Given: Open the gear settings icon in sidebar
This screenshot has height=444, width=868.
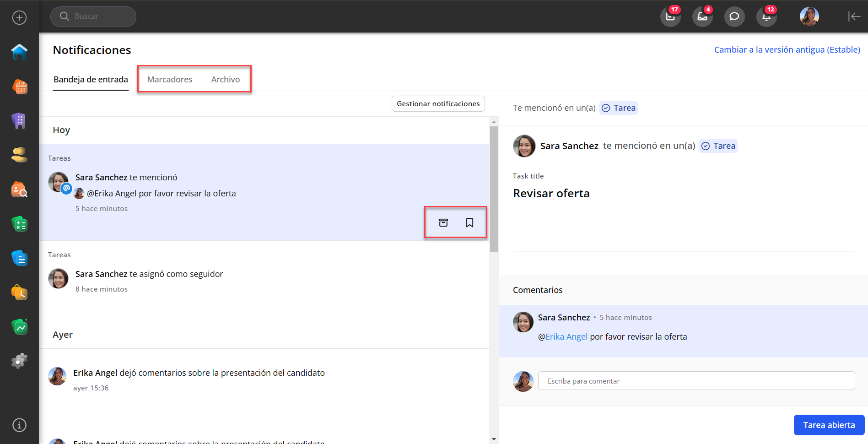Looking at the screenshot, I should 19,361.
